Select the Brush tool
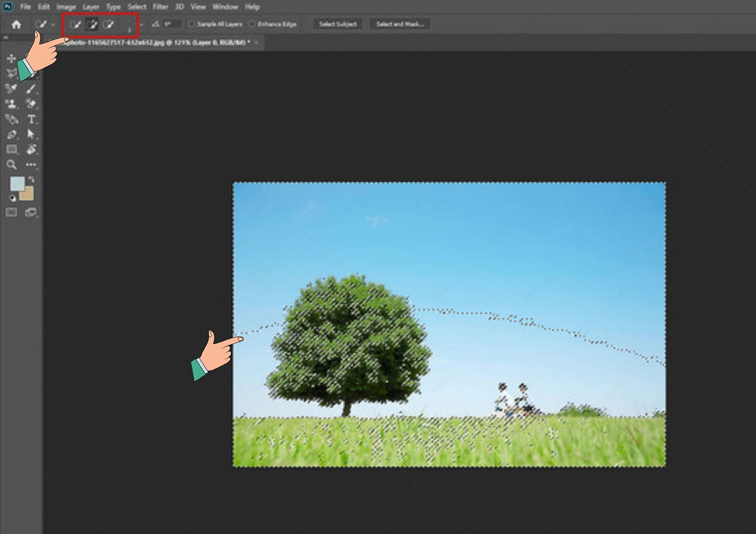The height and width of the screenshot is (534, 756). click(x=31, y=89)
